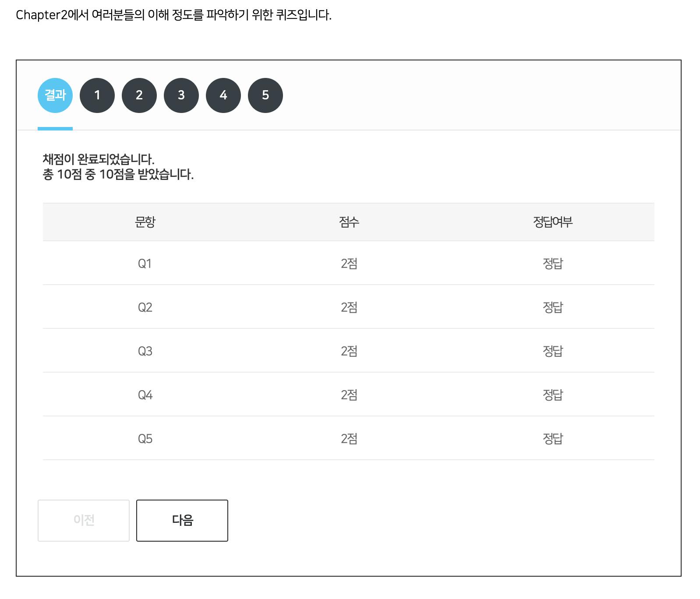Click the 정답여부 column header
The image size is (700, 599).
(553, 222)
